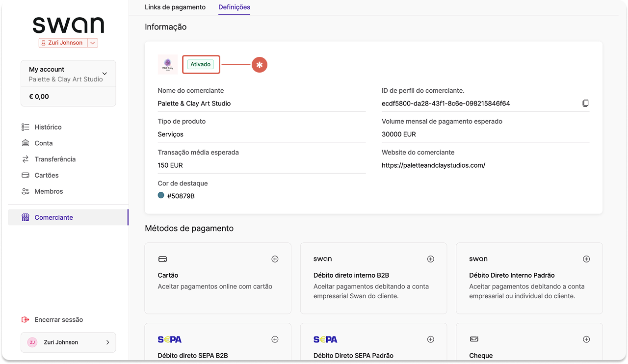Click the Encerrar sessão logout icon
Image resolution: width=628 pixels, height=364 pixels.
(26, 320)
